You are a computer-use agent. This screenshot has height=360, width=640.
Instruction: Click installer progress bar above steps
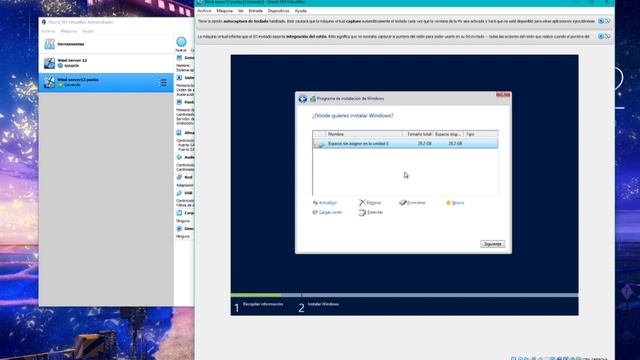(x=404, y=295)
